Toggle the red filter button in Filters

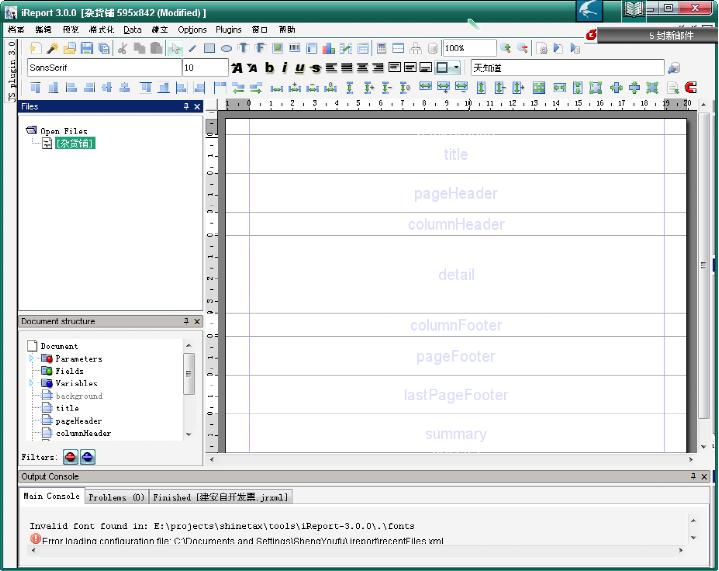[x=70, y=457]
